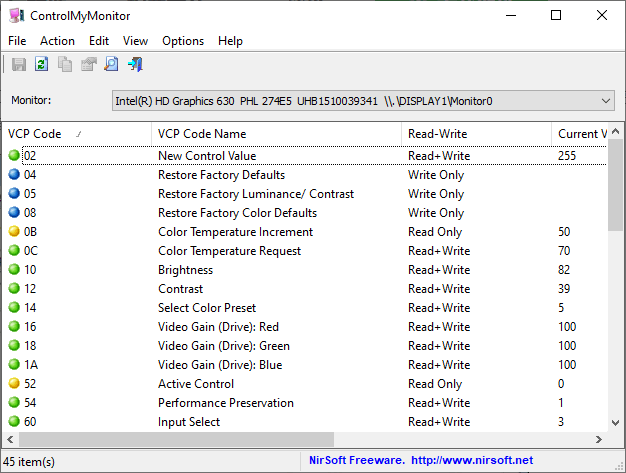Click the green dot beside code 10
Image resolution: width=626 pixels, height=473 pixels.
pyautogui.click(x=14, y=270)
